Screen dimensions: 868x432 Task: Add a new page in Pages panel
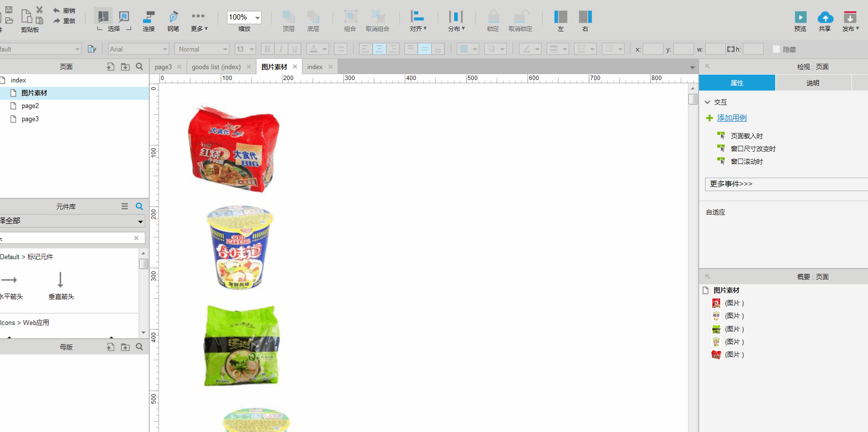[110, 67]
